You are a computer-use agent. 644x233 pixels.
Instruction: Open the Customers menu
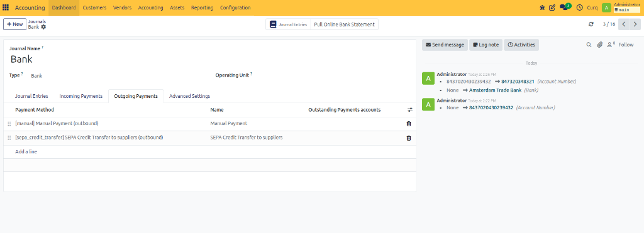(x=94, y=8)
